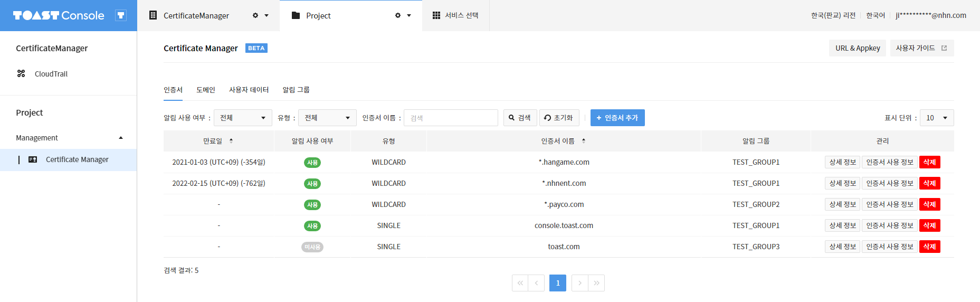This screenshot has width=980, height=302.
Task: Change language via 한국어
Action: pos(876,15)
